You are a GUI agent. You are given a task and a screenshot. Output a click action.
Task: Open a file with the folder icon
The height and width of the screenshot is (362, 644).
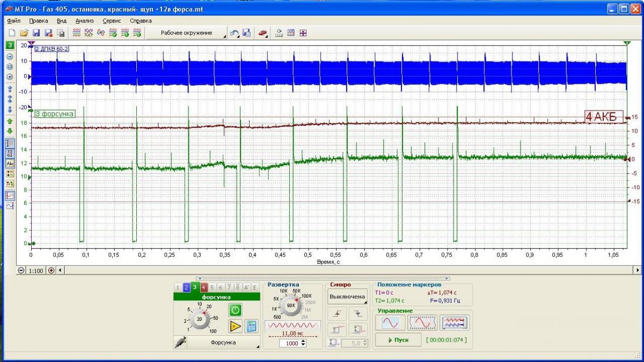click(24, 33)
